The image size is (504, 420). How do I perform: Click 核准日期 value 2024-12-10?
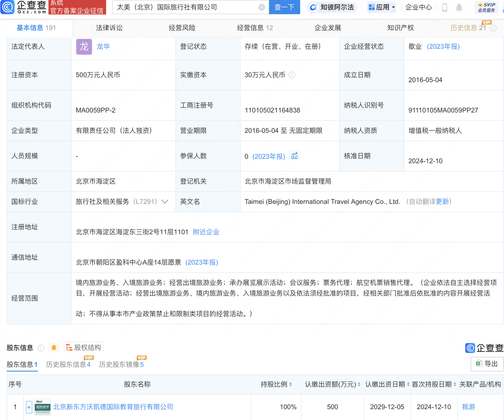[x=425, y=161]
